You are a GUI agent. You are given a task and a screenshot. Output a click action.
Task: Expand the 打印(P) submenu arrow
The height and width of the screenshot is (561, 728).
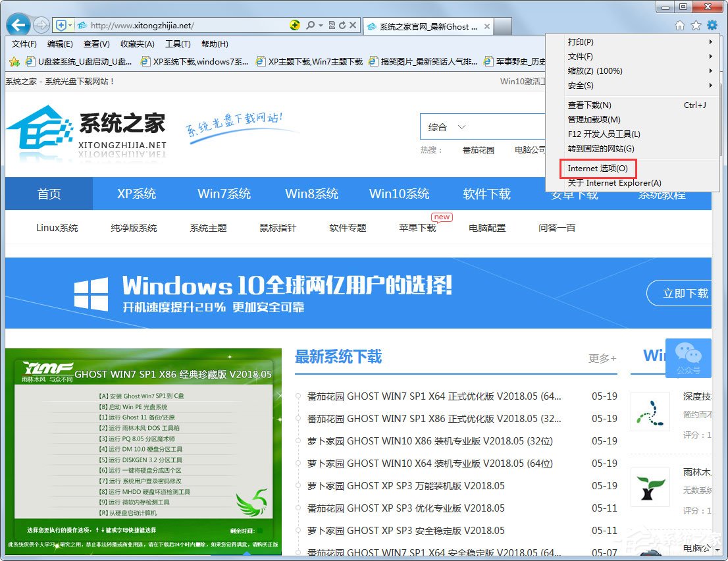pos(709,42)
